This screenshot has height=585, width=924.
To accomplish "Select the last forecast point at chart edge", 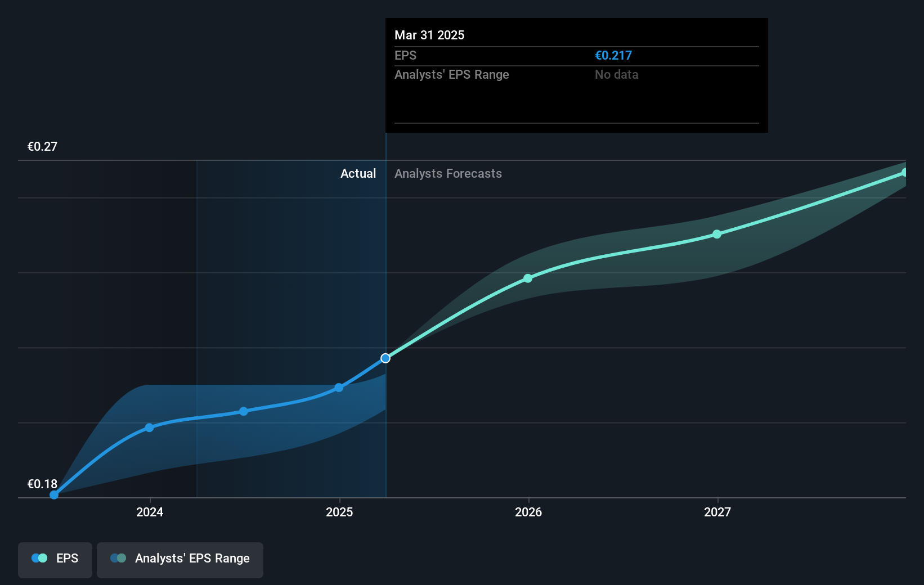I will click(905, 173).
